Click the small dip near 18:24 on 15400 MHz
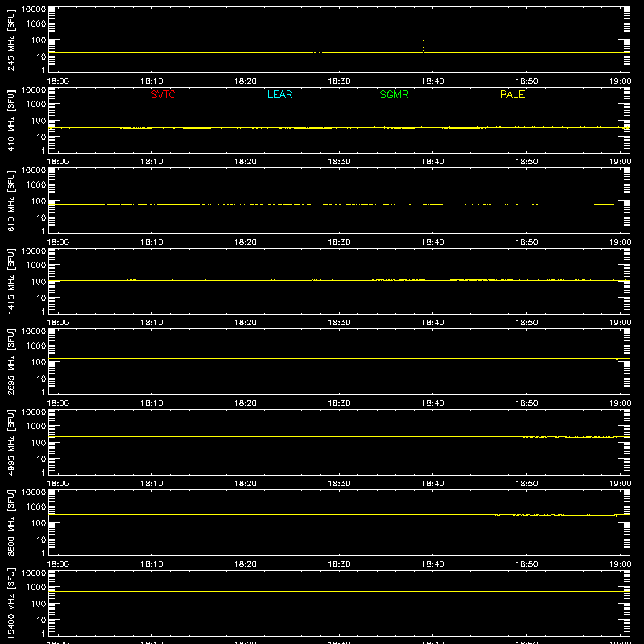644x644 pixels. pyautogui.click(x=283, y=592)
